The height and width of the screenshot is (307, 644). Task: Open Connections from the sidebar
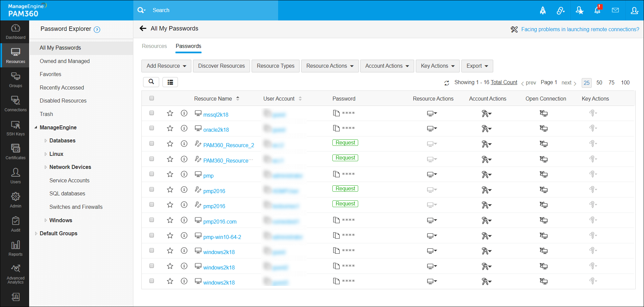tap(15, 105)
